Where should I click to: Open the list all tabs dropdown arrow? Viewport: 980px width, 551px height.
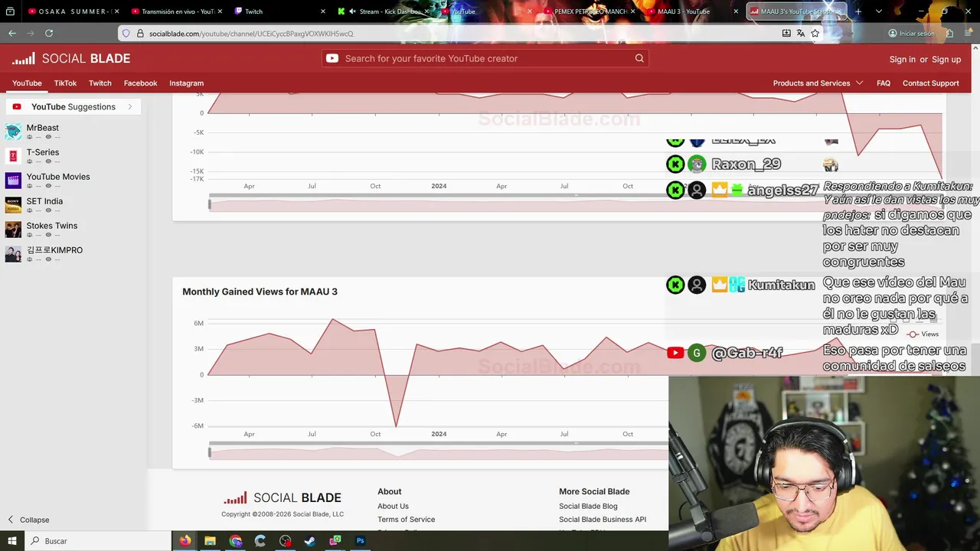[x=878, y=11]
